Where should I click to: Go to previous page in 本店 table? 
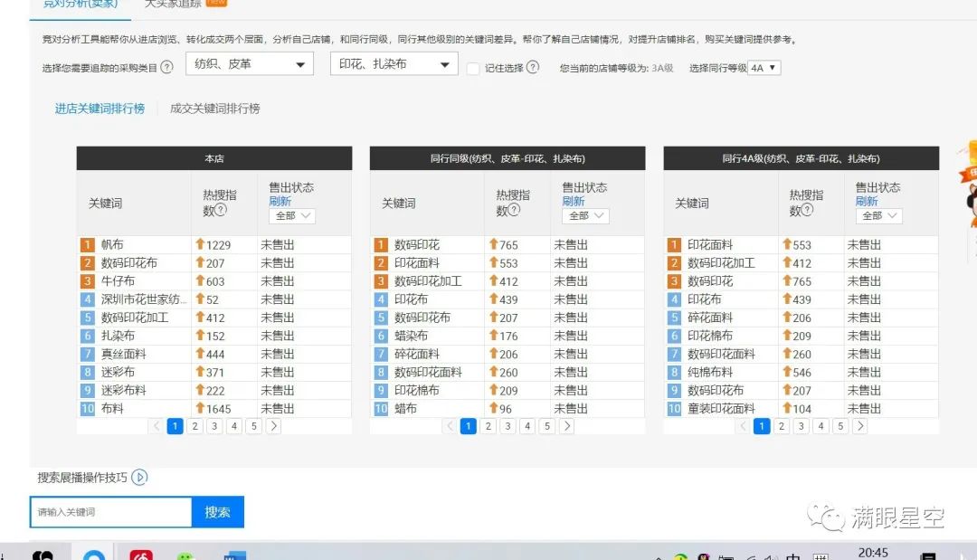click(157, 426)
